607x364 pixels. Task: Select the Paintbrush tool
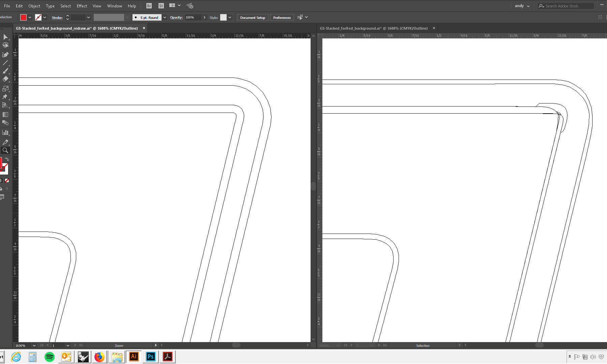point(5,71)
